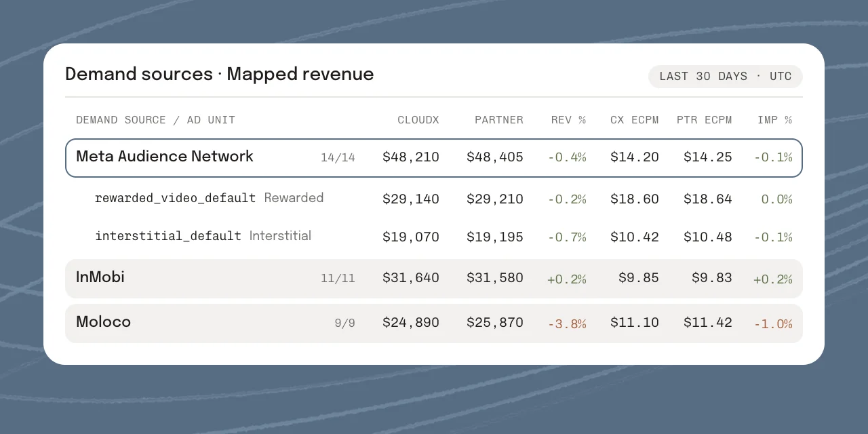Screen dimensions: 868x434
Task: Sort by the IMP % column header
Action: click(x=775, y=120)
